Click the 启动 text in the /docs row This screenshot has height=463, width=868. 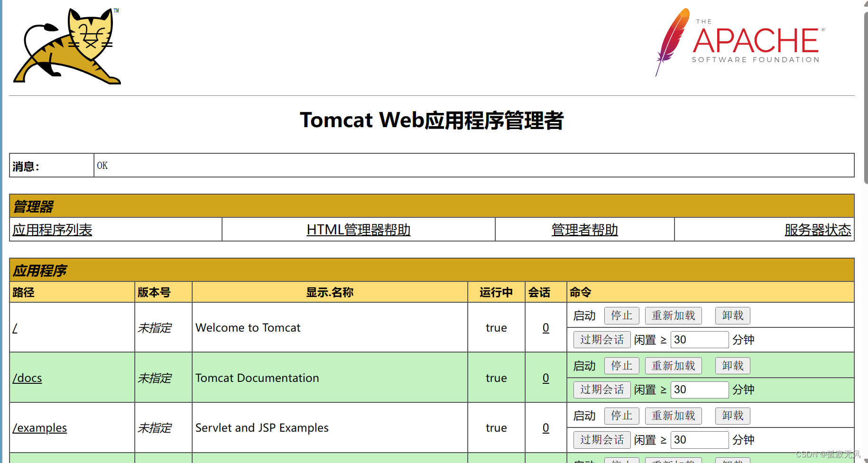[x=584, y=366]
